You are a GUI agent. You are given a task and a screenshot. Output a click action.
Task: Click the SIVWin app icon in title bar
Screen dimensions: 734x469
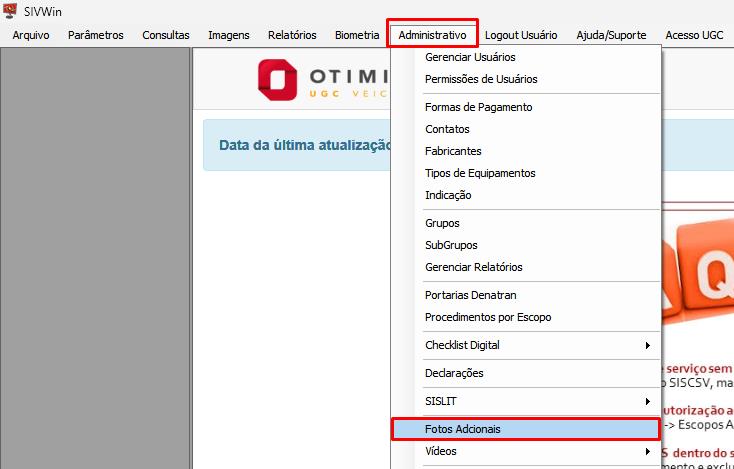tap(10, 11)
